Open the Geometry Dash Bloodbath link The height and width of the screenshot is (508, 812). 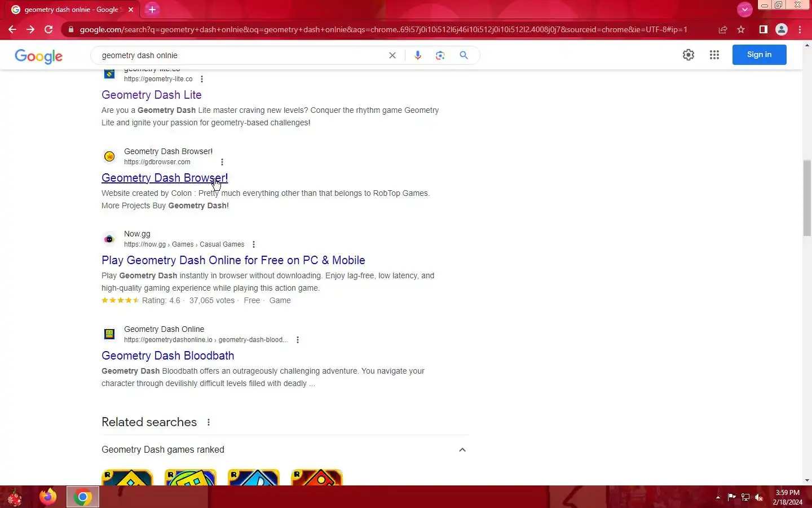tap(168, 356)
